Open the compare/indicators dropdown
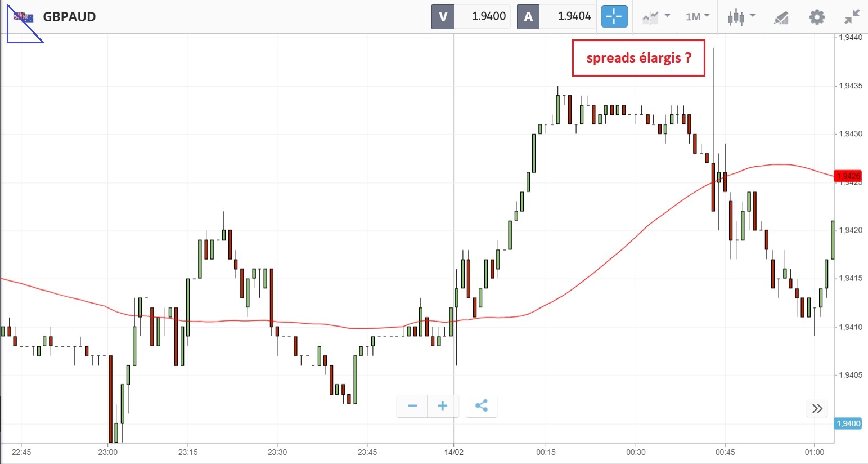Screen dimensions: 868x464 coord(656,17)
